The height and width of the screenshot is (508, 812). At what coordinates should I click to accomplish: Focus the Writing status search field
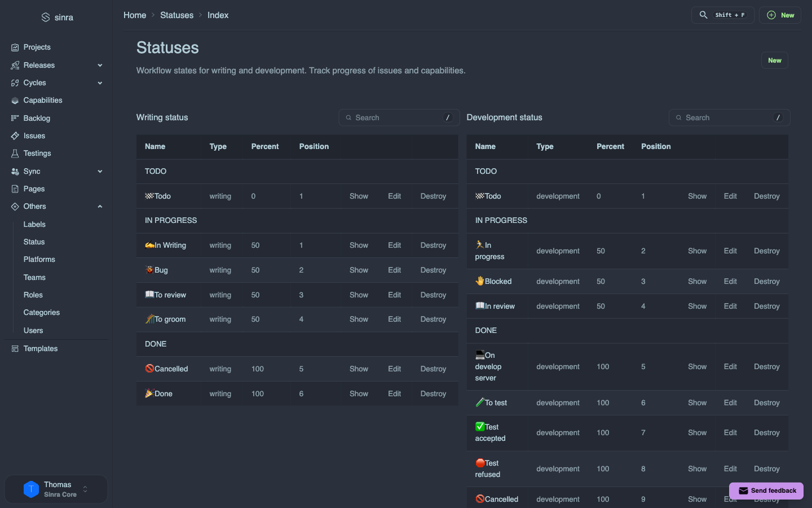point(399,118)
